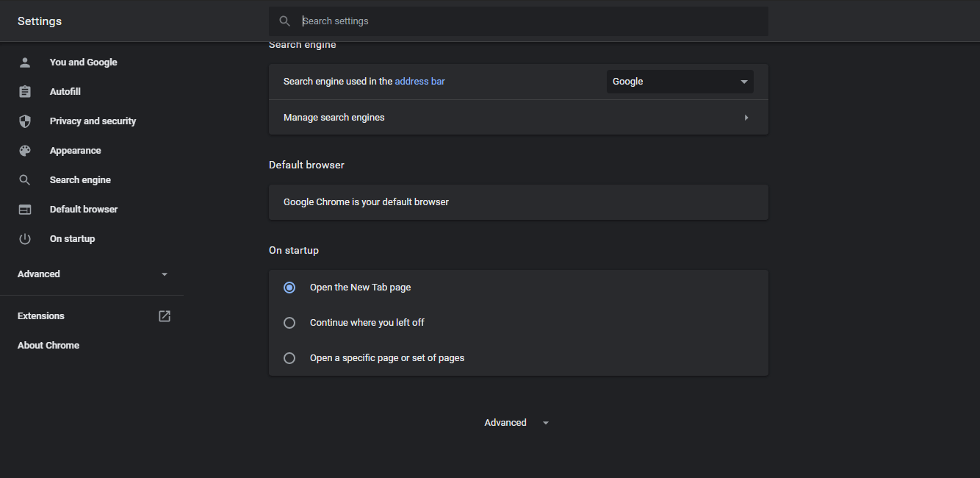Image resolution: width=980 pixels, height=478 pixels.
Task: Open Manage search engines
Action: click(518, 118)
